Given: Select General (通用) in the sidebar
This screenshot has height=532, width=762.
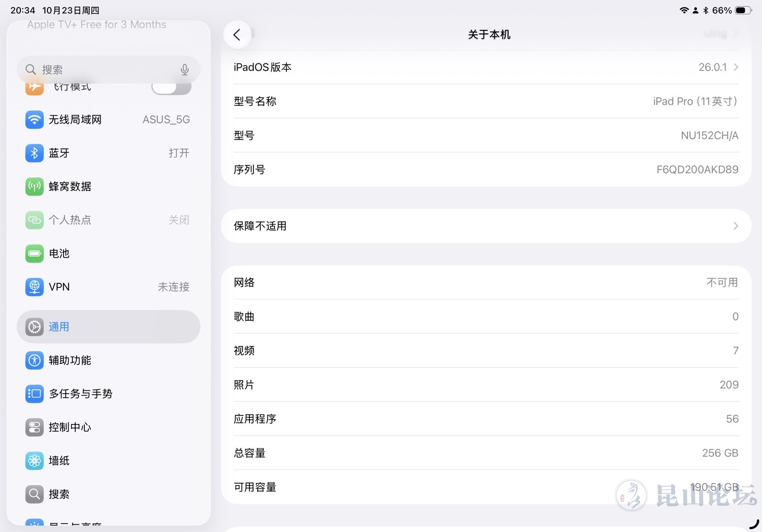Looking at the screenshot, I should point(108,327).
